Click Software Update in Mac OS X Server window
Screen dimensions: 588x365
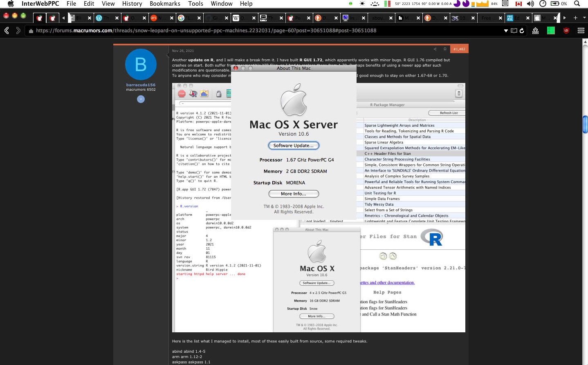tap(294, 146)
